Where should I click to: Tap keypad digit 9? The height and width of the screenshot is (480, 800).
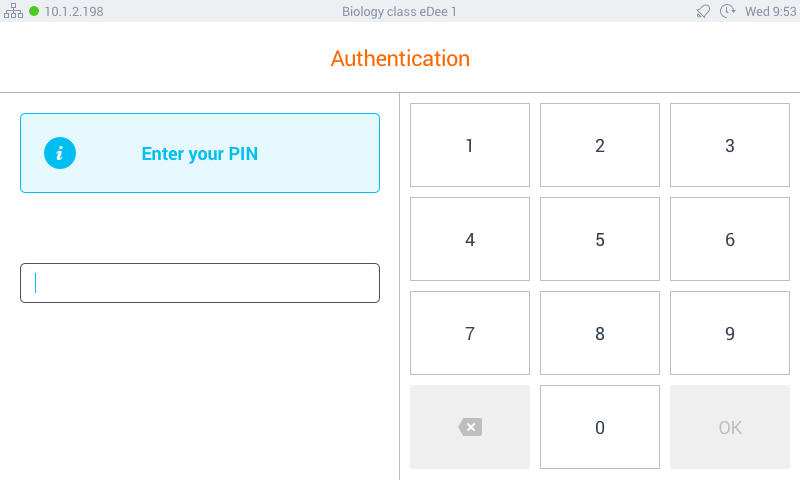(x=730, y=333)
